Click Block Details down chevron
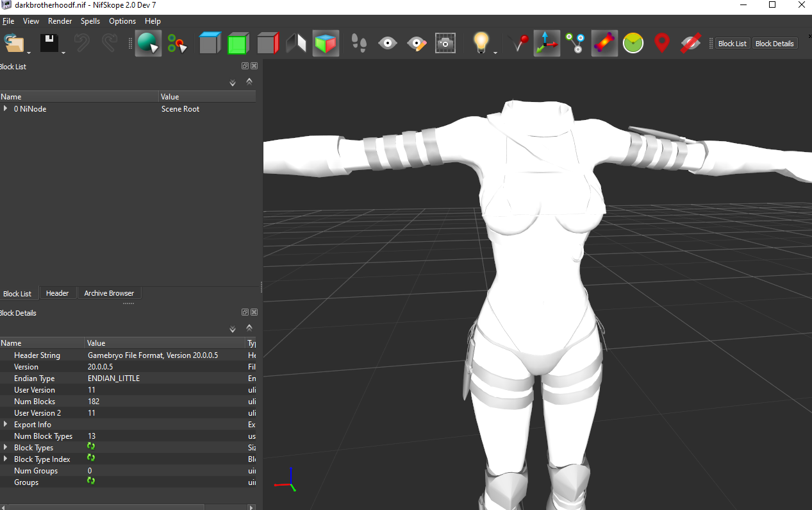The image size is (812, 510). [233, 329]
